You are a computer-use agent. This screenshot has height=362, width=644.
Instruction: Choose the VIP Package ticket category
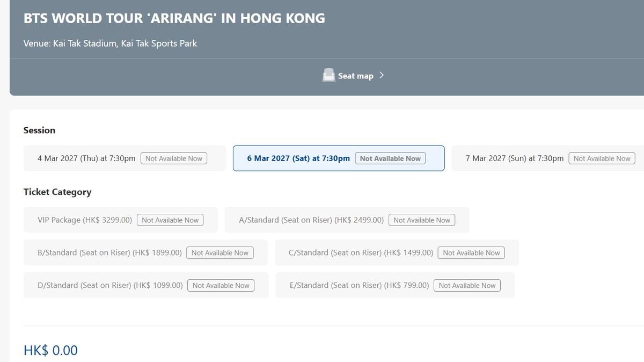tap(121, 220)
